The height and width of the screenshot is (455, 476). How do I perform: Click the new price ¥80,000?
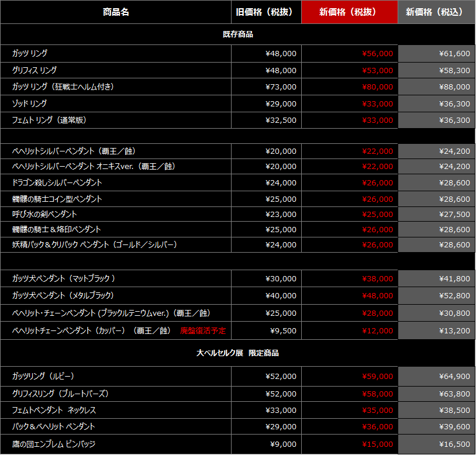377,87
